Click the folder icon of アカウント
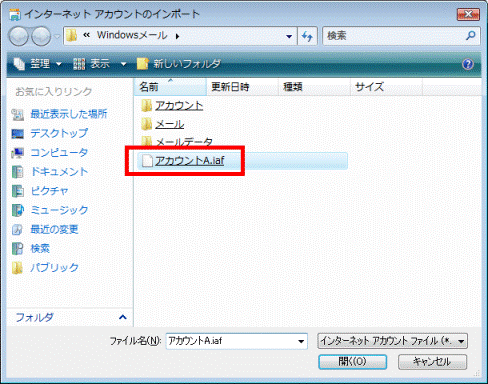 coord(146,106)
